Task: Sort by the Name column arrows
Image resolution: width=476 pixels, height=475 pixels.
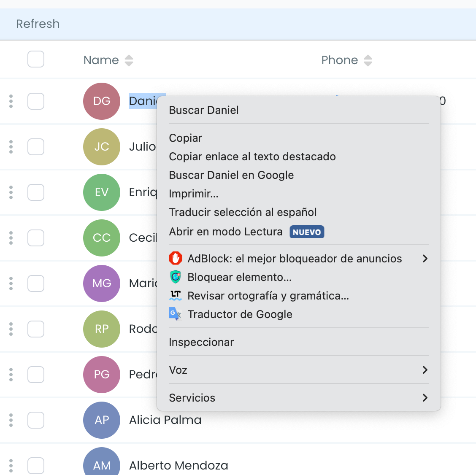Action: (x=129, y=60)
